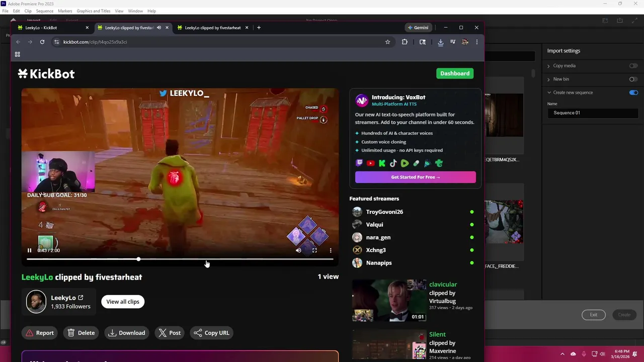Open Chrome three-dot menu
Image resolution: width=644 pixels, height=362 pixels.
pos(476,42)
